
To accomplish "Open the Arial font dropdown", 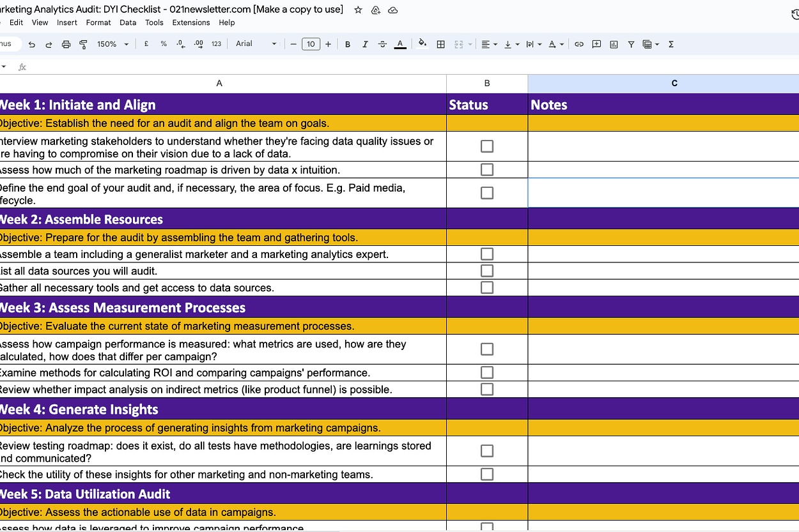I will click(256, 44).
